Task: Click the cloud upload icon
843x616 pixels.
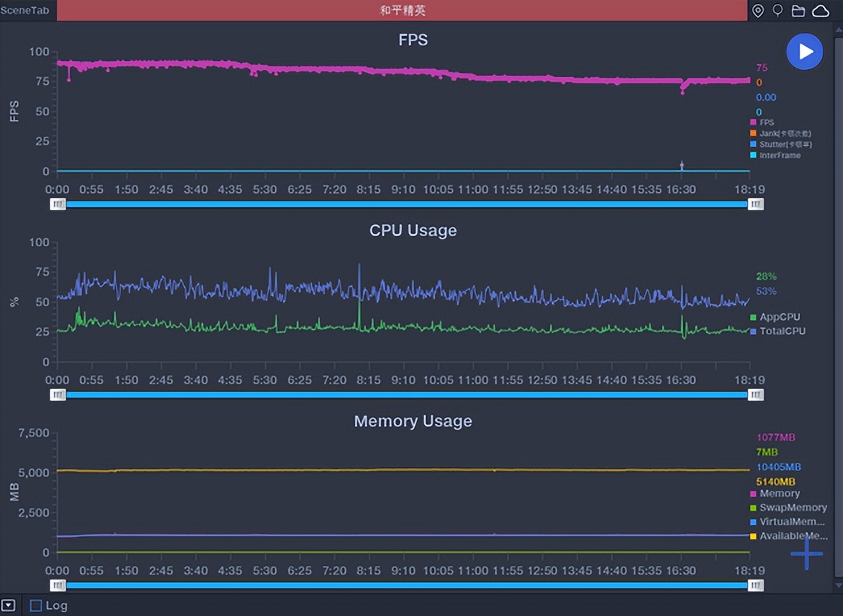Action: (x=821, y=11)
